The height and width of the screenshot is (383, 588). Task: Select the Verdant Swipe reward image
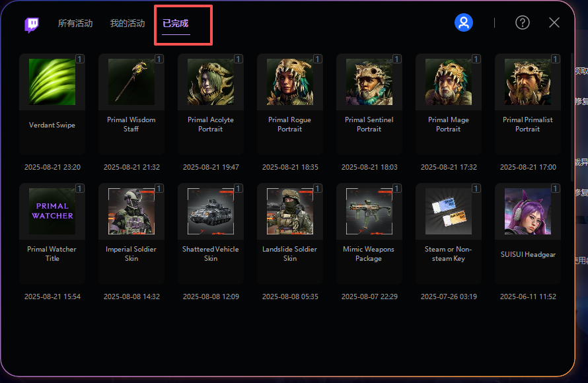coord(52,82)
